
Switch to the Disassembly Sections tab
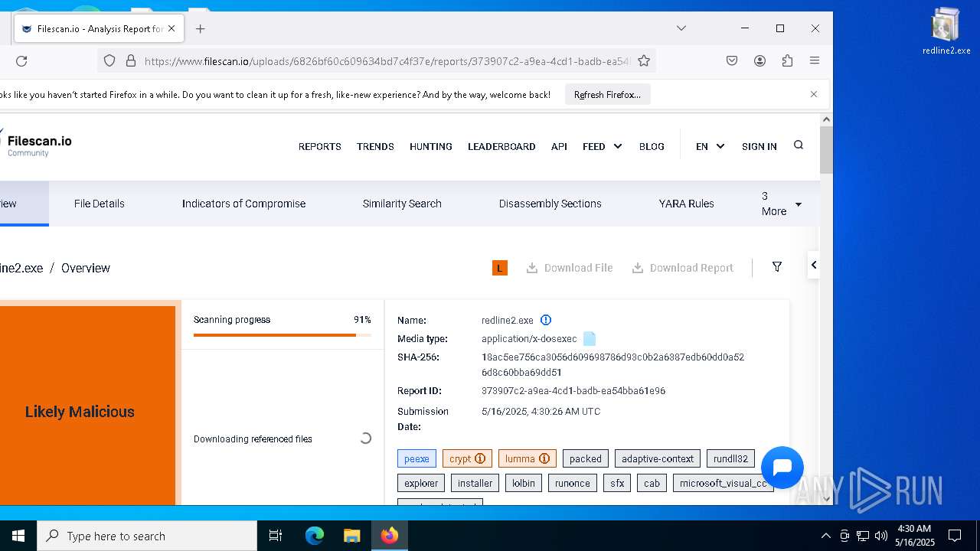point(550,204)
